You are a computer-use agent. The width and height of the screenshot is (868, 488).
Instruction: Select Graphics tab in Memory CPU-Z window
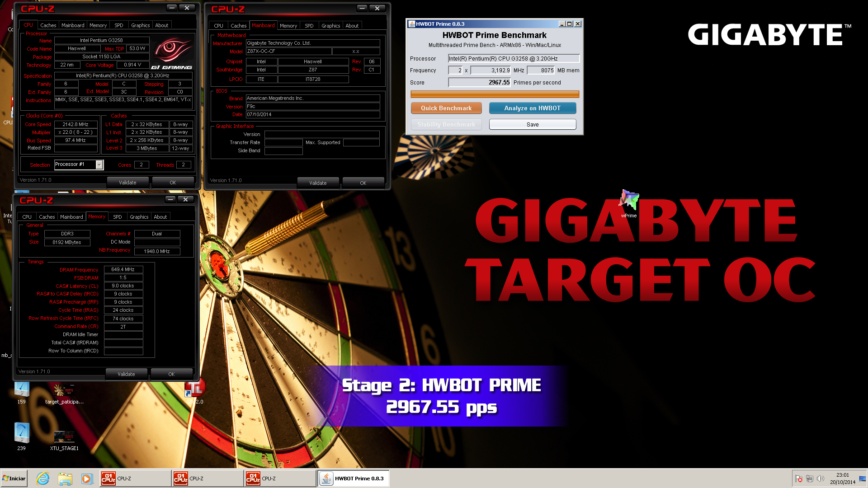(x=139, y=217)
